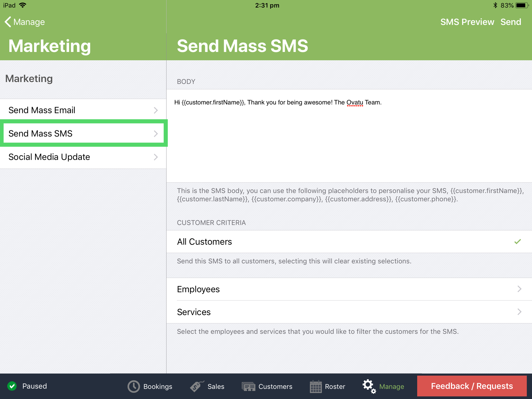The height and width of the screenshot is (399, 532).
Task: Click SMS Preview in the header
Action: pos(467,22)
